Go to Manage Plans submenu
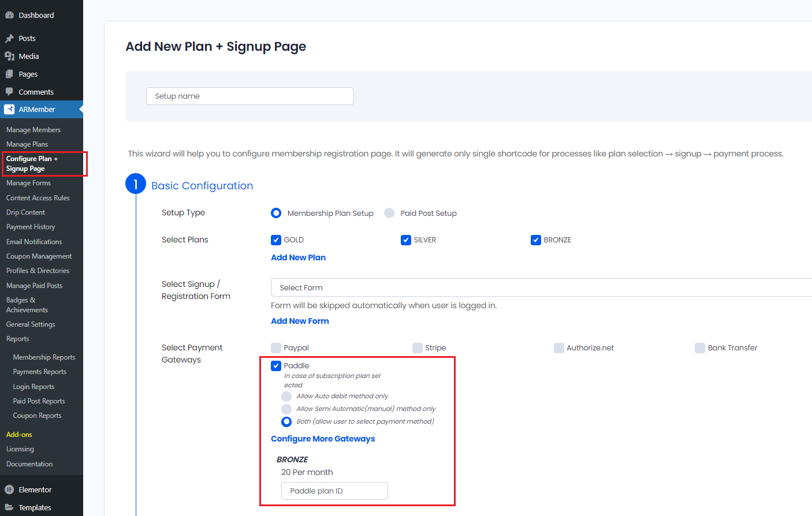This screenshot has width=812, height=516. click(x=27, y=144)
